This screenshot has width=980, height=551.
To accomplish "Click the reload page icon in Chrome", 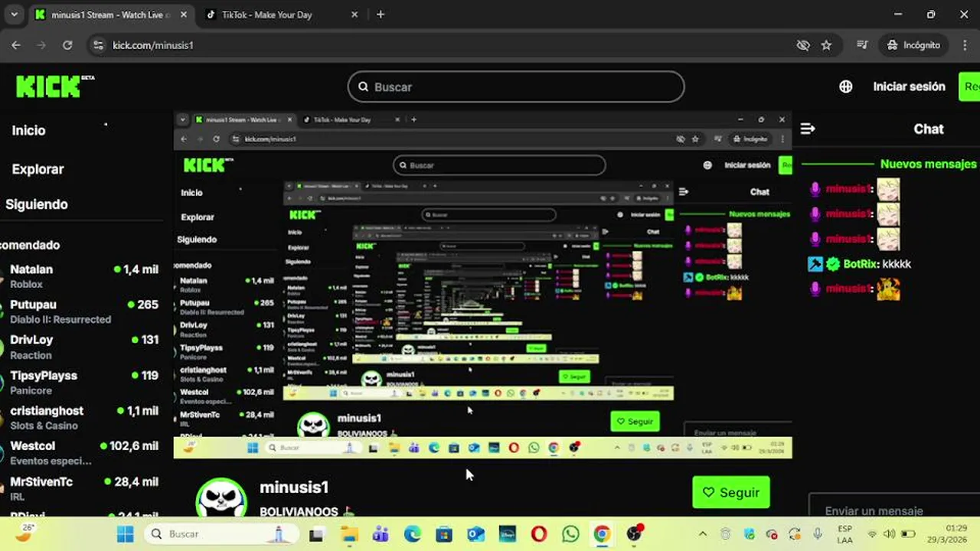I will coord(67,45).
